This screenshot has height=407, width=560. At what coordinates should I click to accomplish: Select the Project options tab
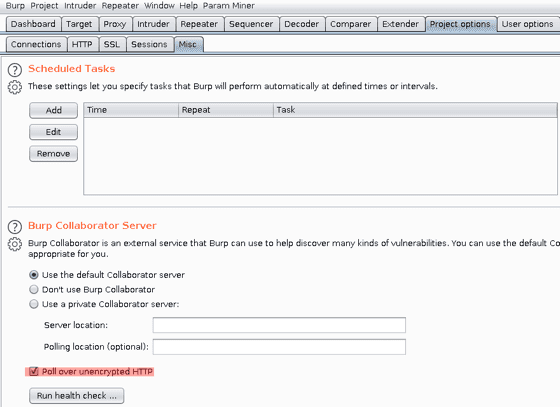[x=460, y=24]
